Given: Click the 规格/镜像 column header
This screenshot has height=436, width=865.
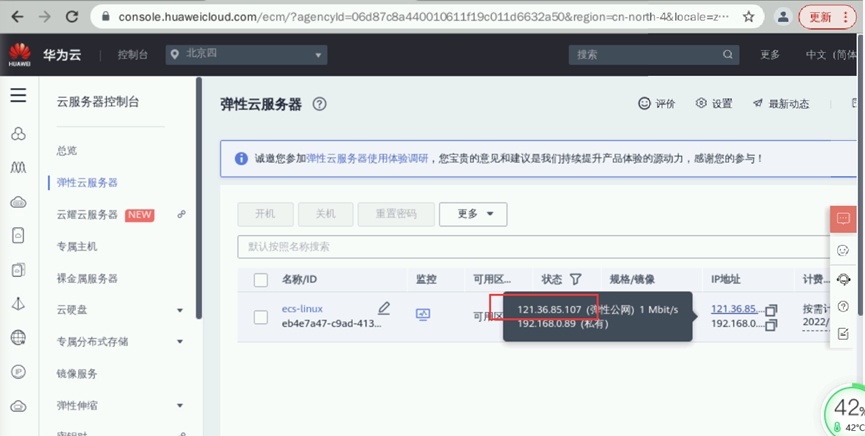Looking at the screenshot, I should [x=632, y=279].
